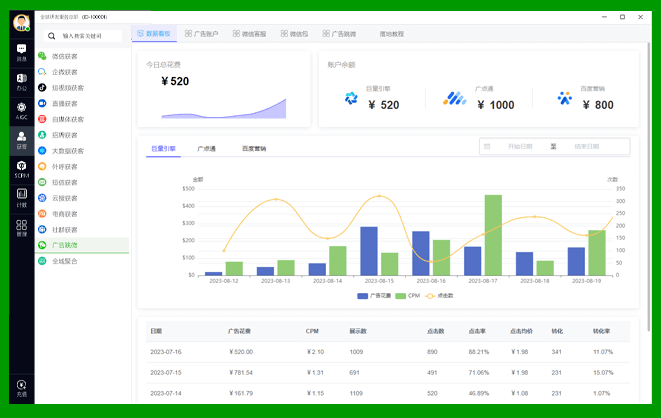Switch to the 广告账户 tab
The image size is (661, 418).
point(205,34)
